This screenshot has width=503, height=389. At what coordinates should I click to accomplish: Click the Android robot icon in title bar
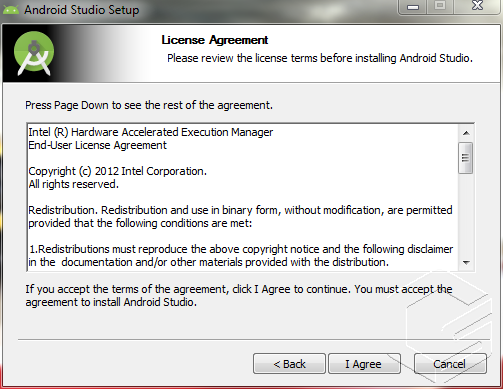(x=10, y=10)
